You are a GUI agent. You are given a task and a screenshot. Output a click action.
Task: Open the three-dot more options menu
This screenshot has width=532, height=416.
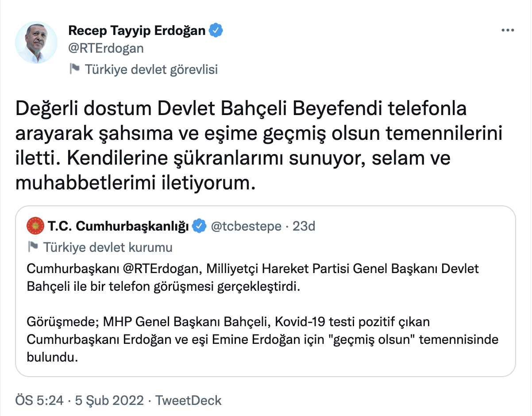click(x=507, y=31)
